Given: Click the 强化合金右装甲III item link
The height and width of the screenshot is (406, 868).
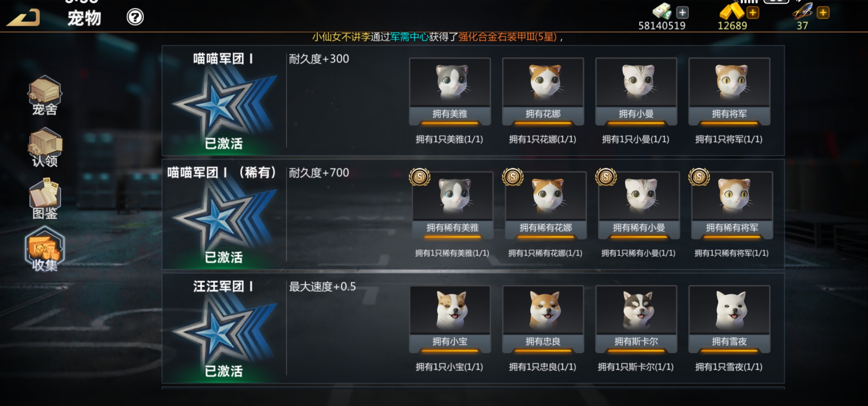Looking at the screenshot, I should 507,37.
